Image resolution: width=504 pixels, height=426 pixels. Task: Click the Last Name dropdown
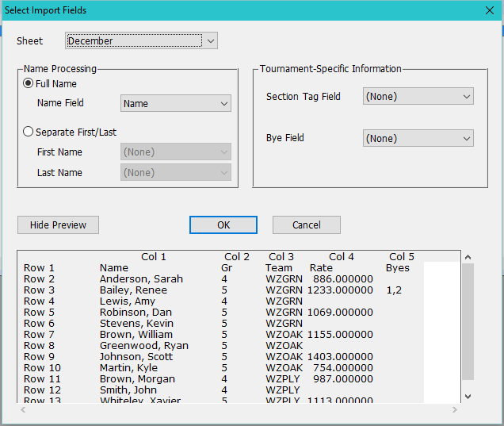tap(175, 173)
